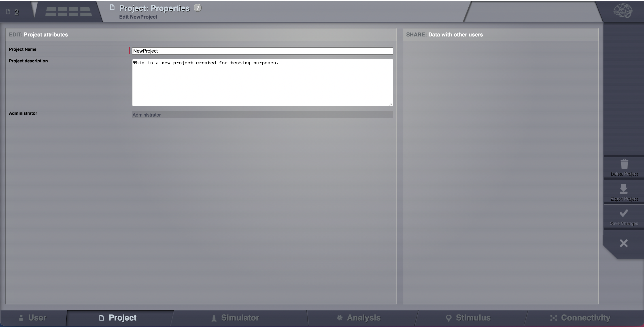Screen dimensions: 644x327
Task: Open the project count indicator showing 2
Action: tap(13, 12)
